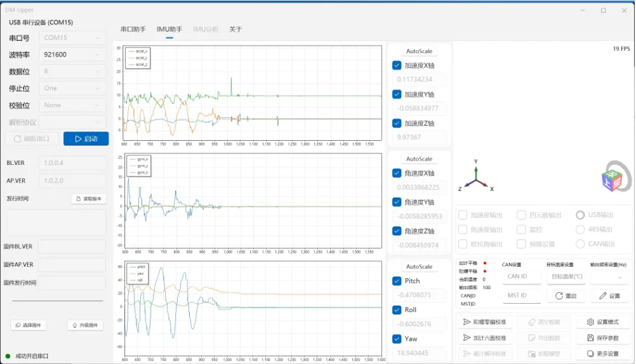Open the 关于 about tab
636x364 pixels.
pos(235,29)
